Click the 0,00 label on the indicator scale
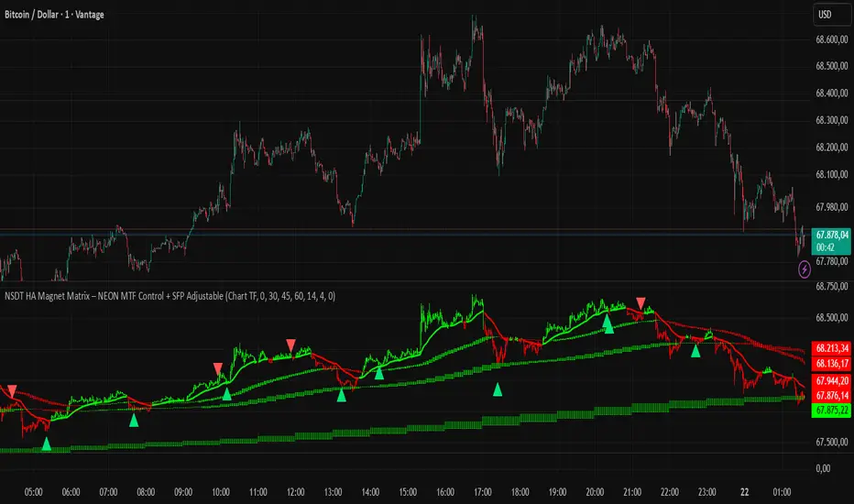The width and height of the screenshot is (854, 504). click(x=823, y=468)
